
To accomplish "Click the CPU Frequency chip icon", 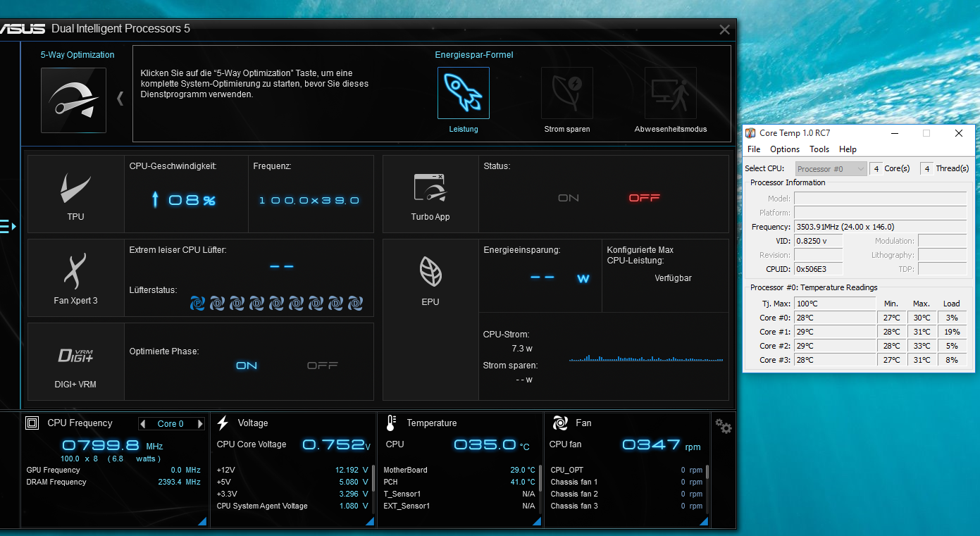I will [32, 423].
